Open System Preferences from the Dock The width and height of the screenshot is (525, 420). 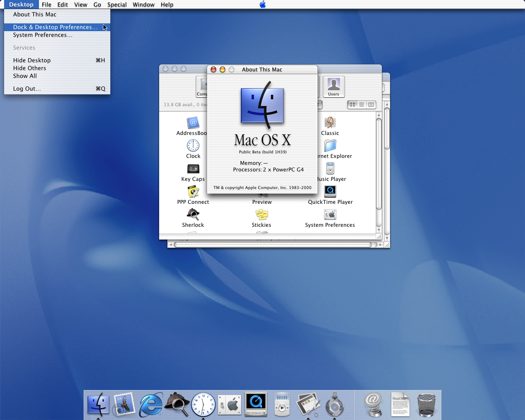[230, 404]
